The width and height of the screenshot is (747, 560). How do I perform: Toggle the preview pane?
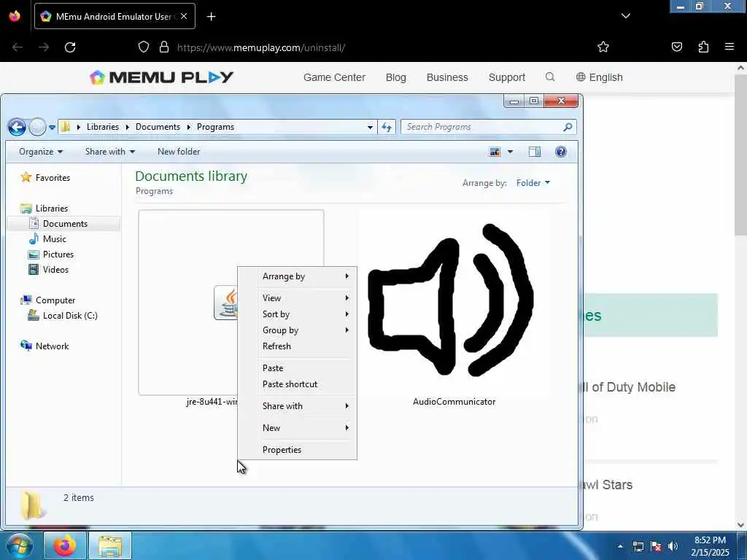pos(535,152)
